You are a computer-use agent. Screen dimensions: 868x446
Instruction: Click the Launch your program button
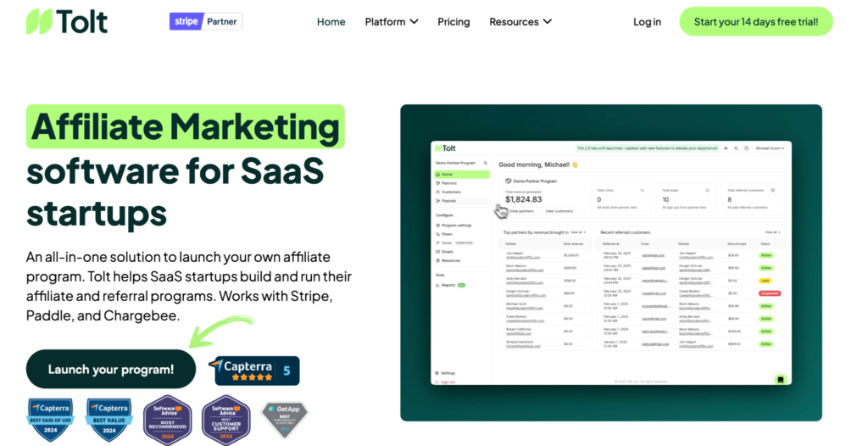111,369
